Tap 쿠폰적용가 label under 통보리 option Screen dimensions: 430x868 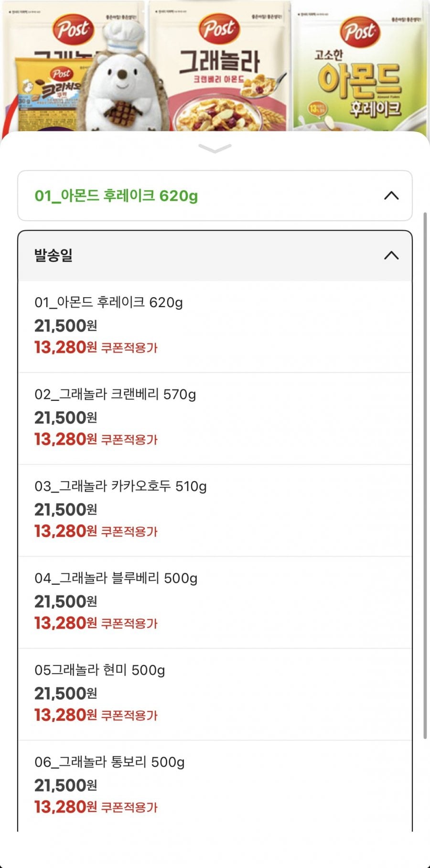pos(129,807)
